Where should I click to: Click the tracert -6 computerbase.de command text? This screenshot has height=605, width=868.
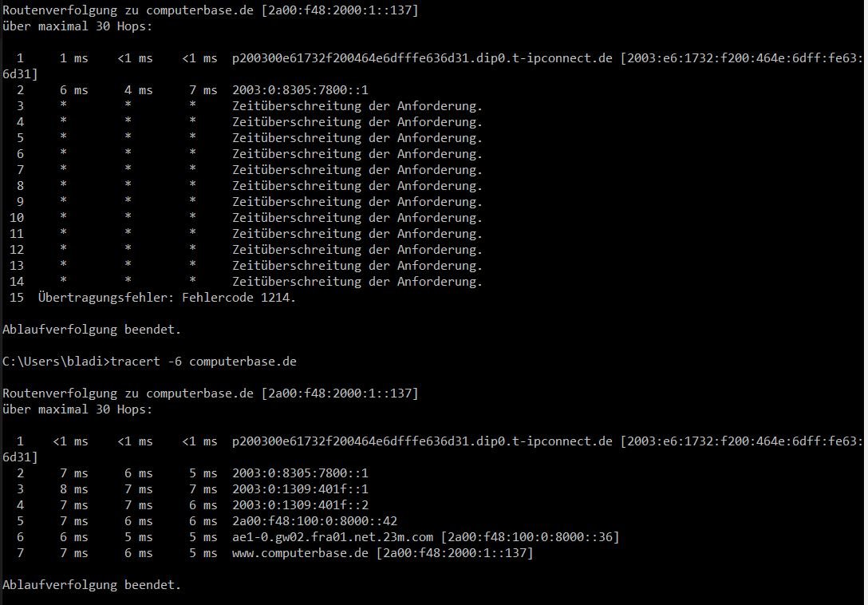click(203, 362)
